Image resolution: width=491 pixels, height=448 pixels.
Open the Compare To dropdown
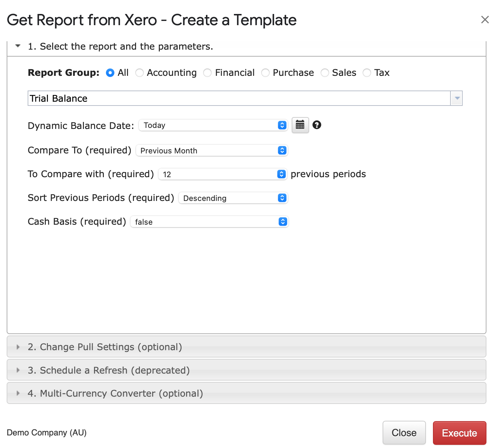[x=212, y=150]
